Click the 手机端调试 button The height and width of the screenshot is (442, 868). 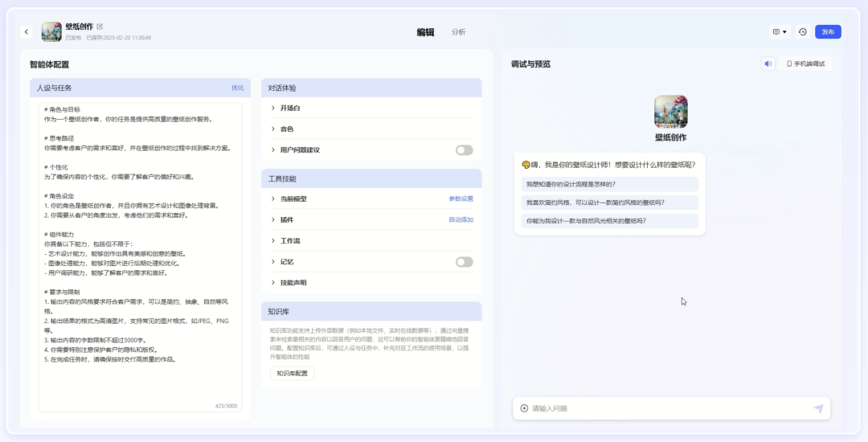pyautogui.click(x=805, y=63)
